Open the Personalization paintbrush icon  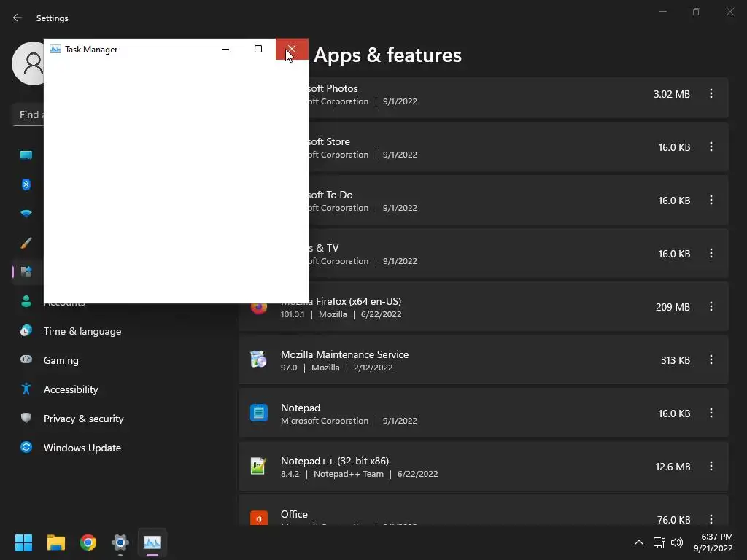click(x=26, y=243)
